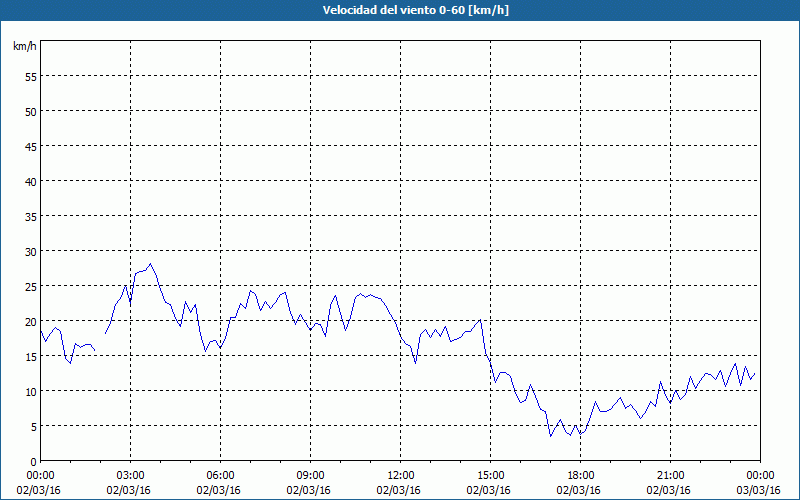The width and height of the screenshot is (800, 500).
Task: Click the y-axis value 55
Action: [30, 77]
